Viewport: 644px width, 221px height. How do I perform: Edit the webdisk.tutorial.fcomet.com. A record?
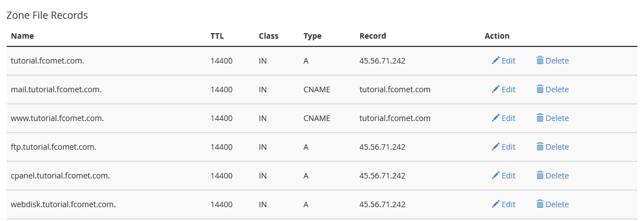[x=503, y=204]
